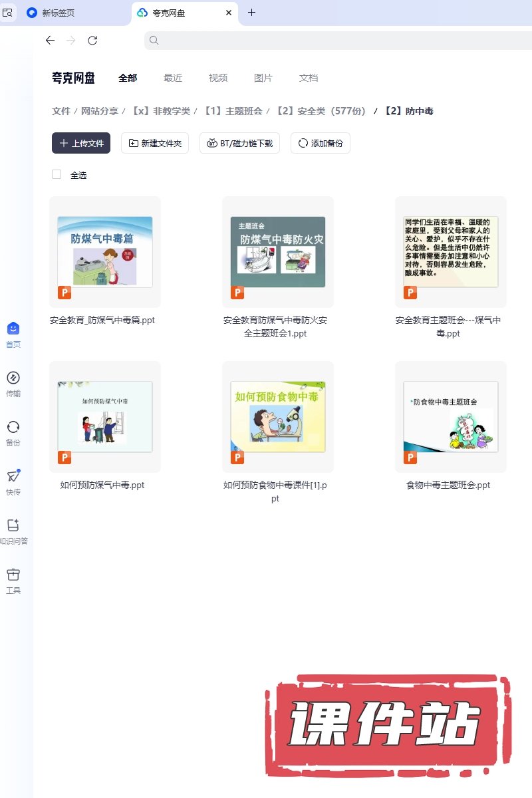Open the 知识问答 sidebar icon

(x=13, y=525)
